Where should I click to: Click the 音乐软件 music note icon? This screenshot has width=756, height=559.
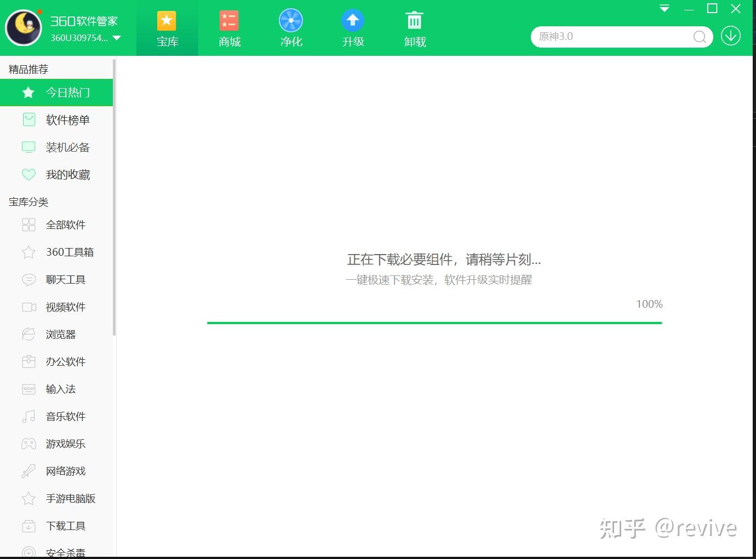coord(28,416)
